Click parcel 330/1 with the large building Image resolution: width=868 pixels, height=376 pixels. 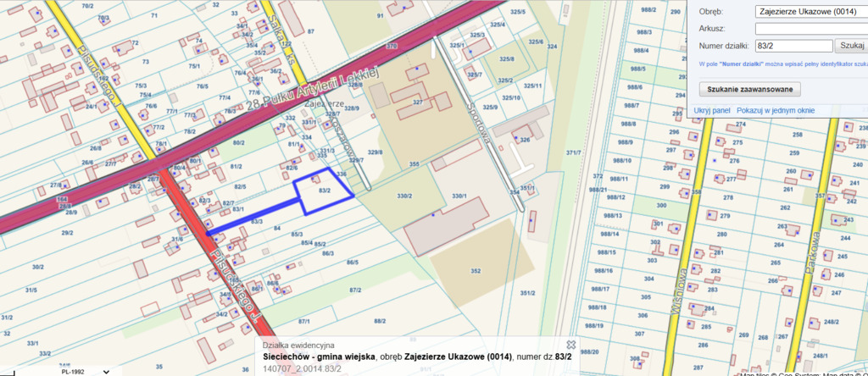459,196
